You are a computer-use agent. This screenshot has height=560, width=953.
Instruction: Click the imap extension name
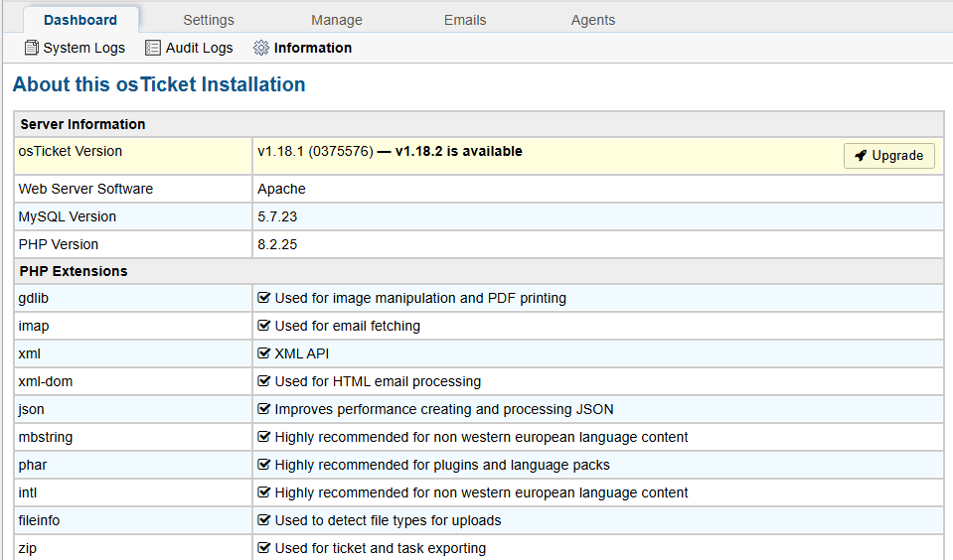click(34, 326)
